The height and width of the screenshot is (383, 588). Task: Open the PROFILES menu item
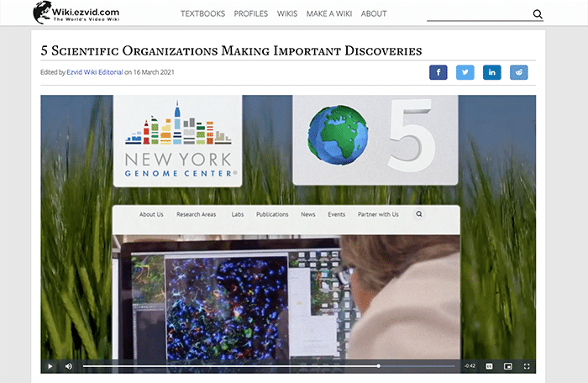point(251,14)
